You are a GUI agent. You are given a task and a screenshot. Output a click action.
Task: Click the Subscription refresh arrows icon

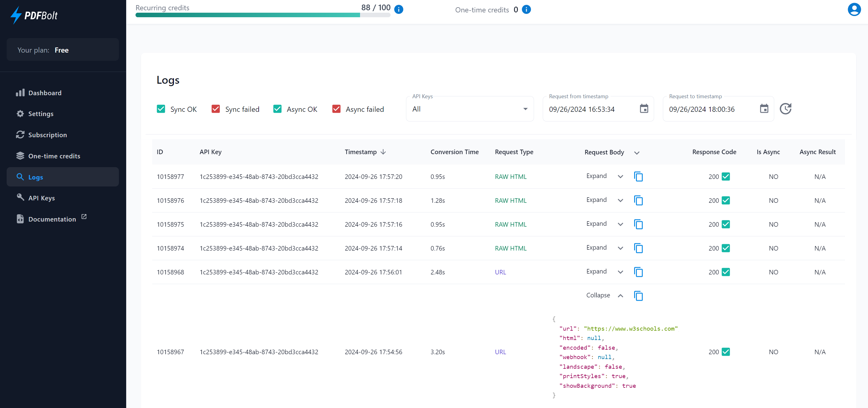pos(20,135)
